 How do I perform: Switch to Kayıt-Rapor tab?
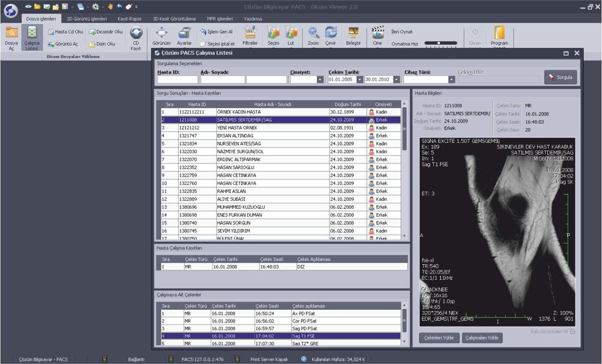tap(129, 19)
